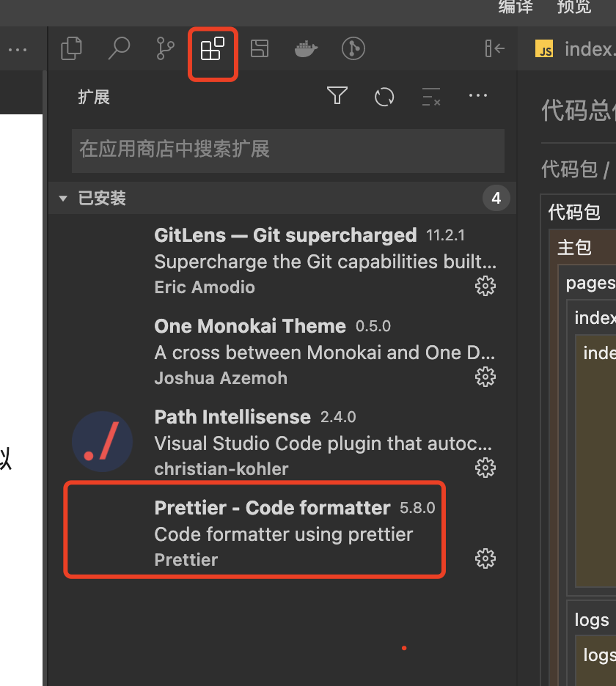The height and width of the screenshot is (686, 616).
Task: Refresh the extensions list
Action: click(x=384, y=97)
